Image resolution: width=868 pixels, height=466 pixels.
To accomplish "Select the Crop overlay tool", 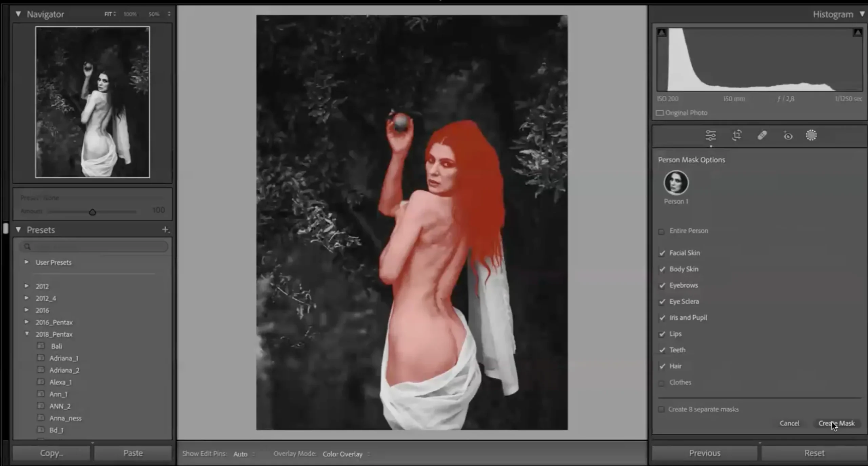I will pyautogui.click(x=736, y=135).
